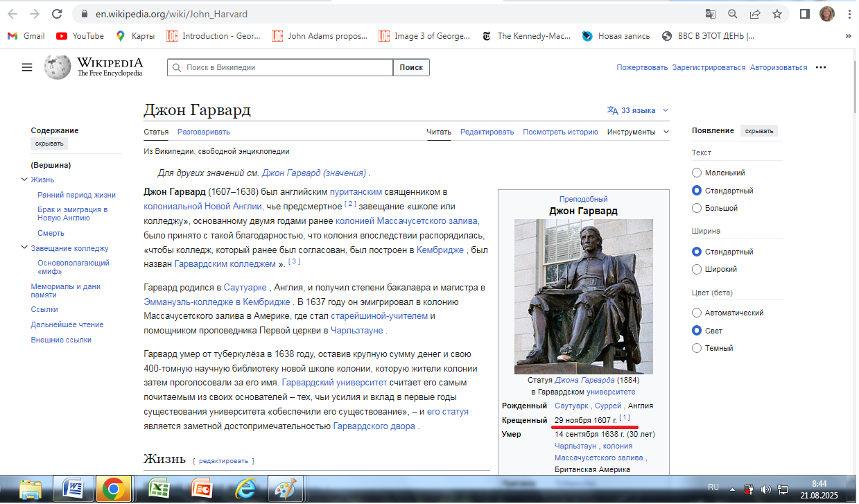Open the Карты bookmark
Image resolution: width=859 pixels, height=504 pixels.
pyautogui.click(x=135, y=36)
